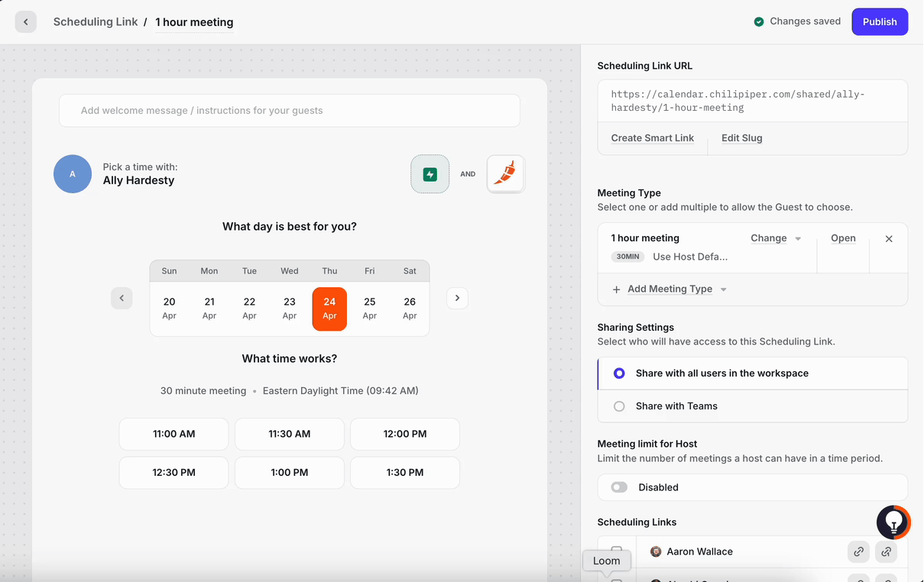Edit the '1 hour meeting' title in header
Viewport: 924px width, 582px height.
[x=194, y=22]
